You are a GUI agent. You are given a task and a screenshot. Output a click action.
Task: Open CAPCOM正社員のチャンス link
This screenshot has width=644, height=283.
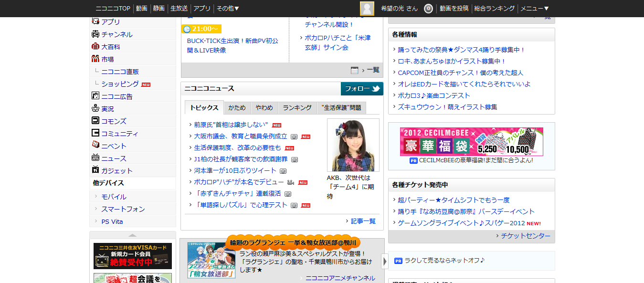(x=461, y=73)
